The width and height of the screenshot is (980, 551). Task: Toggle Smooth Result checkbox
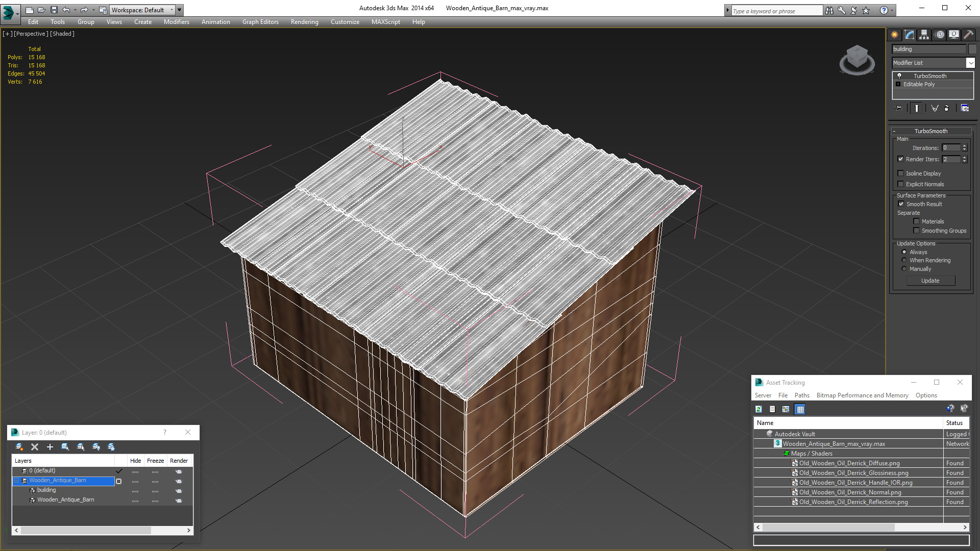coord(901,204)
